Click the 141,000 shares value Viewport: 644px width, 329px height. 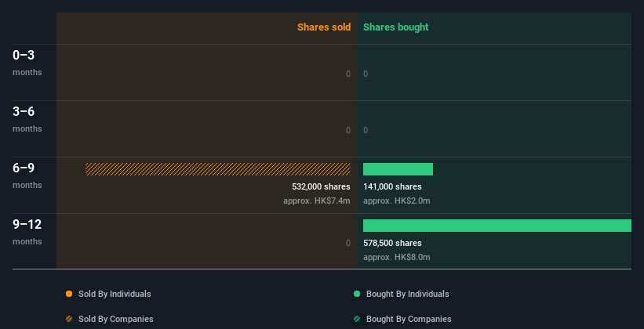[392, 186]
